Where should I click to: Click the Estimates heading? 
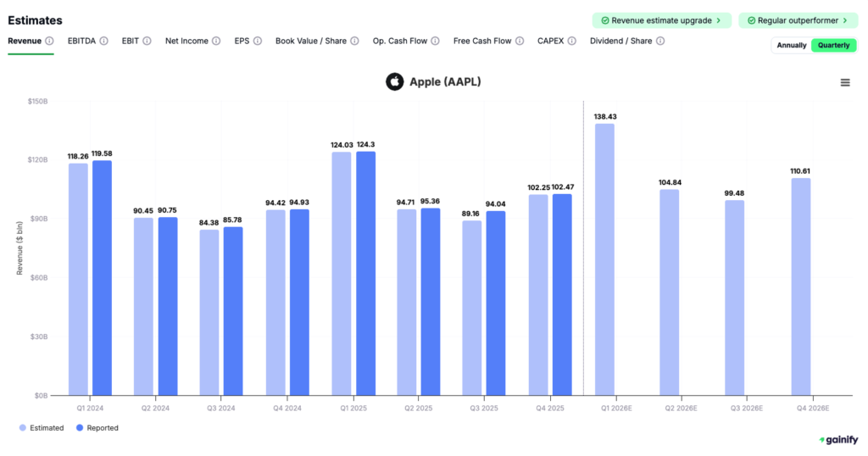pos(35,20)
